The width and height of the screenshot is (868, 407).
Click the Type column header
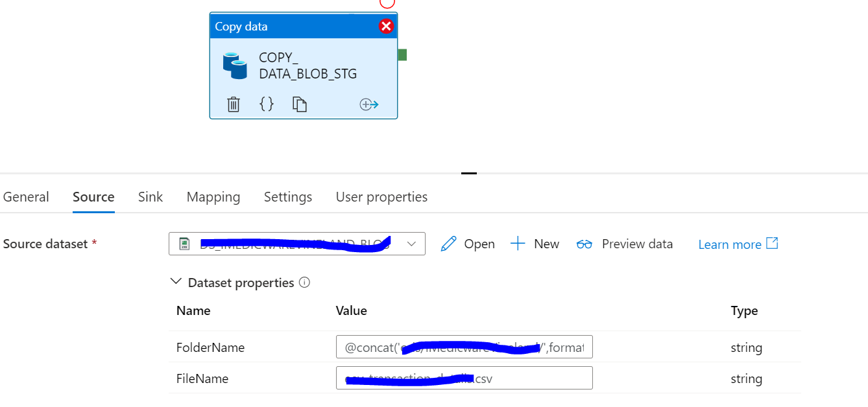click(x=745, y=310)
